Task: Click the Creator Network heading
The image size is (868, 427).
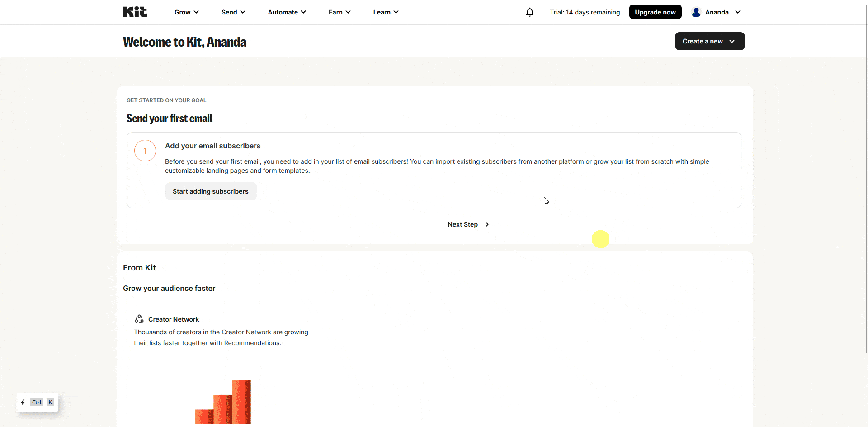Action: 173,319
